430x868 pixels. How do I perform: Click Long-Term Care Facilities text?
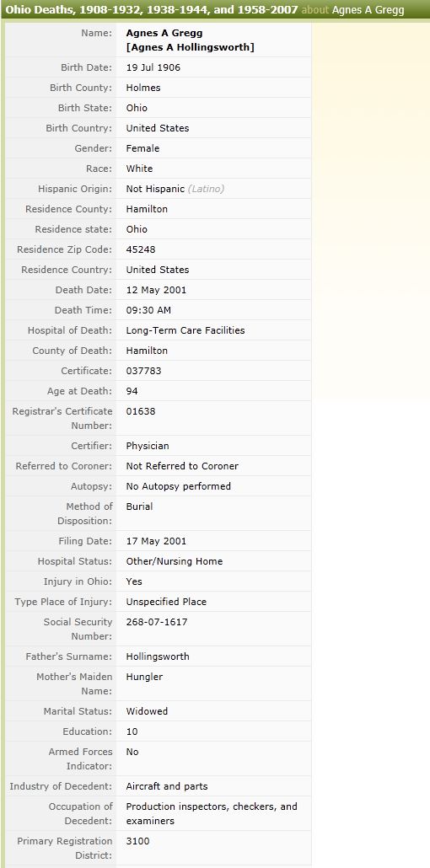click(x=185, y=330)
